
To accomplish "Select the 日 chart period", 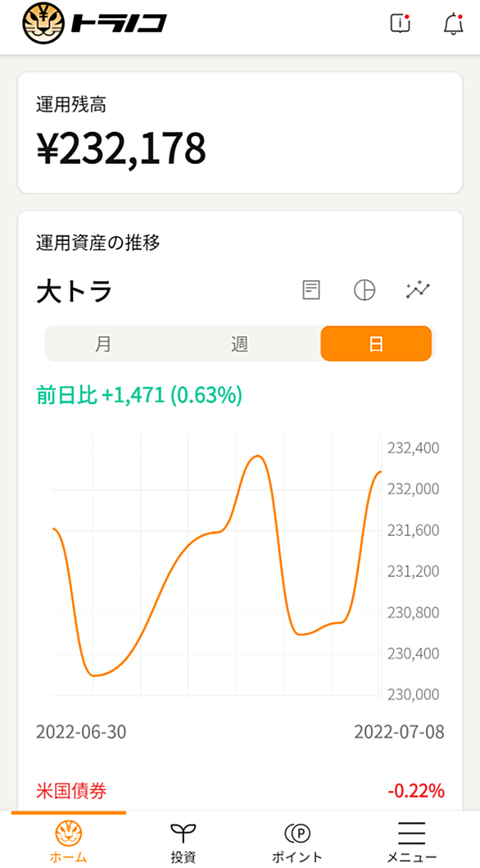I will pyautogui.click(x=376, y=343).
